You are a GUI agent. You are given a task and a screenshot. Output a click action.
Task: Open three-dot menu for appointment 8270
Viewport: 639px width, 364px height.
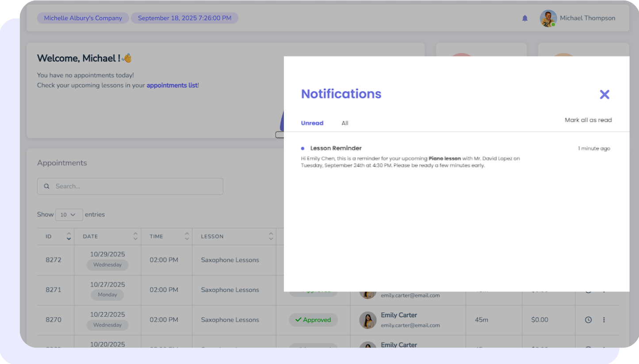604,320
